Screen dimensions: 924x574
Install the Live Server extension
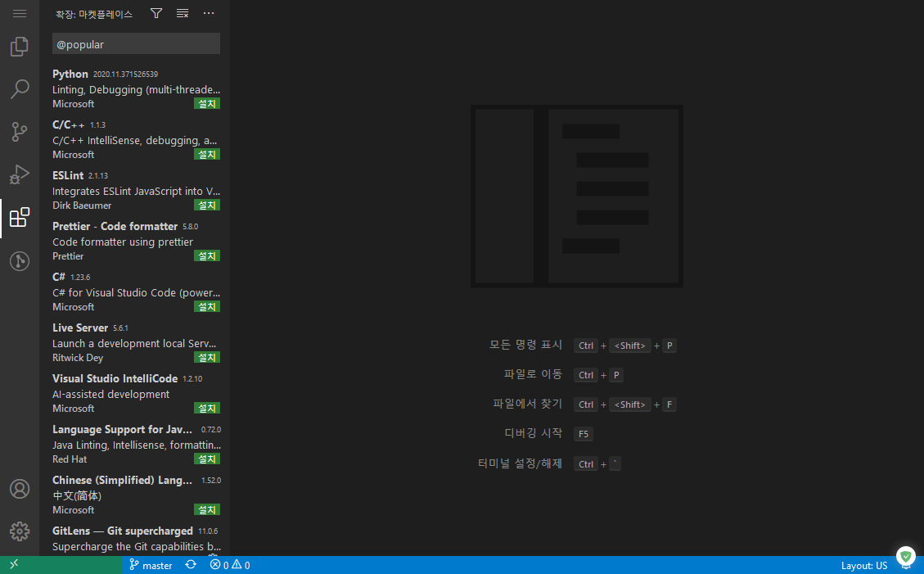[207, 357]
